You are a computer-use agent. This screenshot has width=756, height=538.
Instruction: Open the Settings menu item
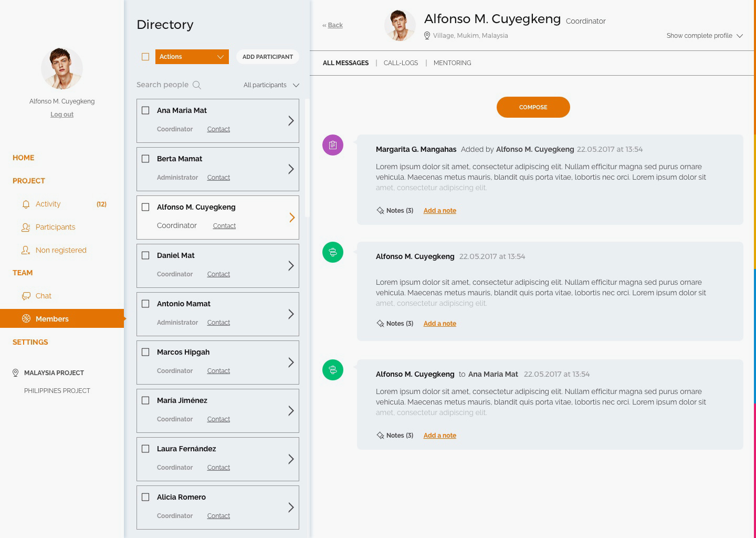click(30, 342)
